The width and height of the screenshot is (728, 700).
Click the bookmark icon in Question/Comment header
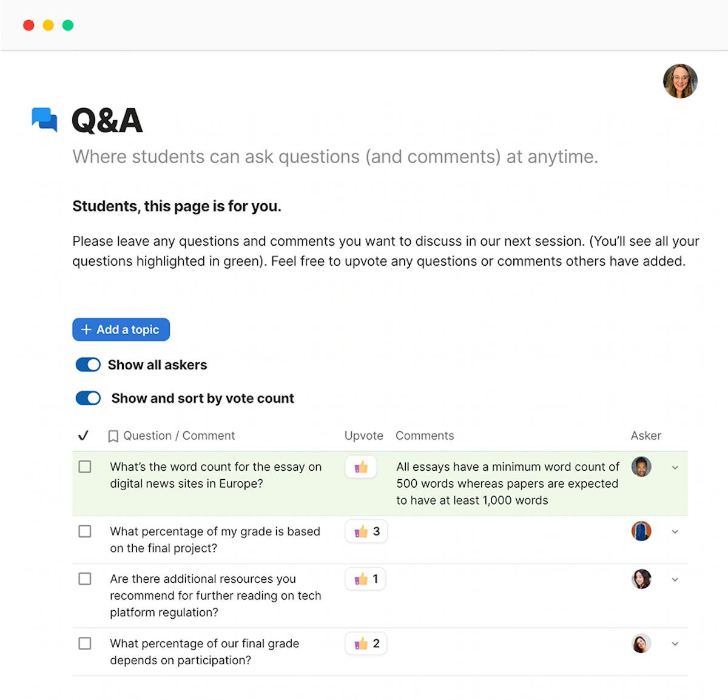tap(113, 436)
